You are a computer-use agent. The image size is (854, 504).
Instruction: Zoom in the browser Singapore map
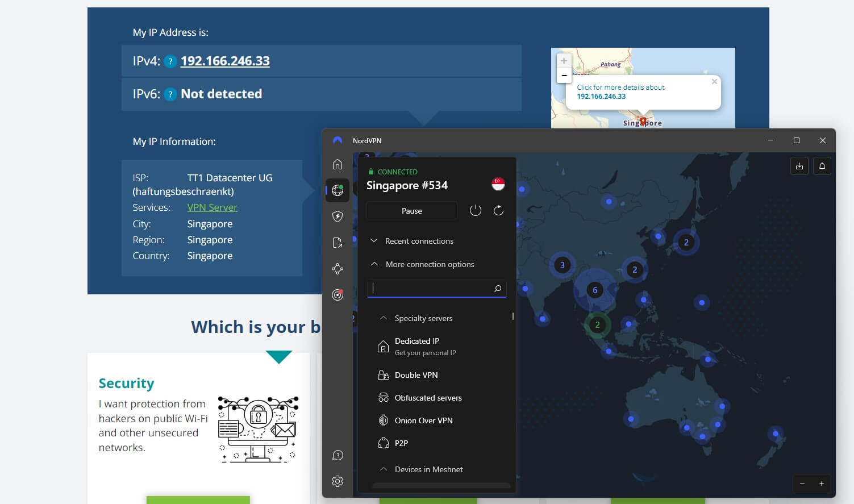tap(564, 61)
